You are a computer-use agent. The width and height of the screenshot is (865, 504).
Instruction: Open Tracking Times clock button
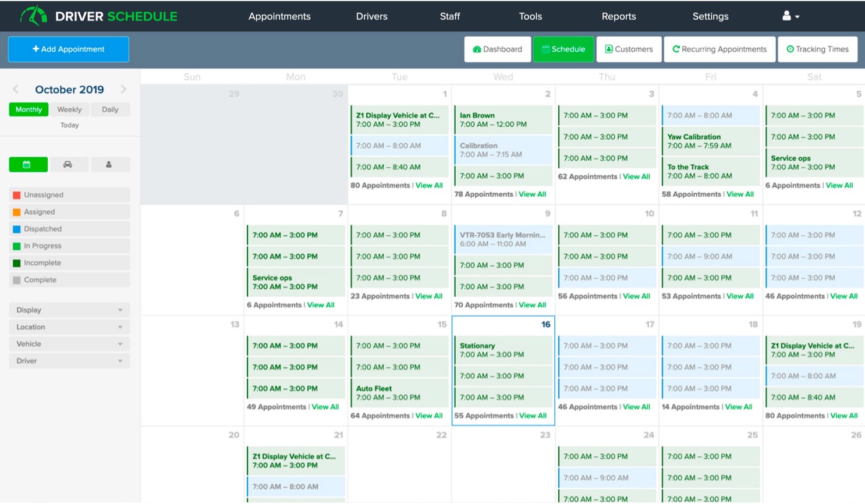coord(817,49)
